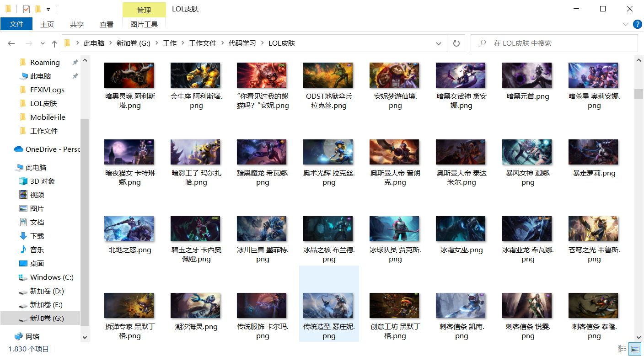
Task: Click the help question mark icon
Action: tap(637, 24)
